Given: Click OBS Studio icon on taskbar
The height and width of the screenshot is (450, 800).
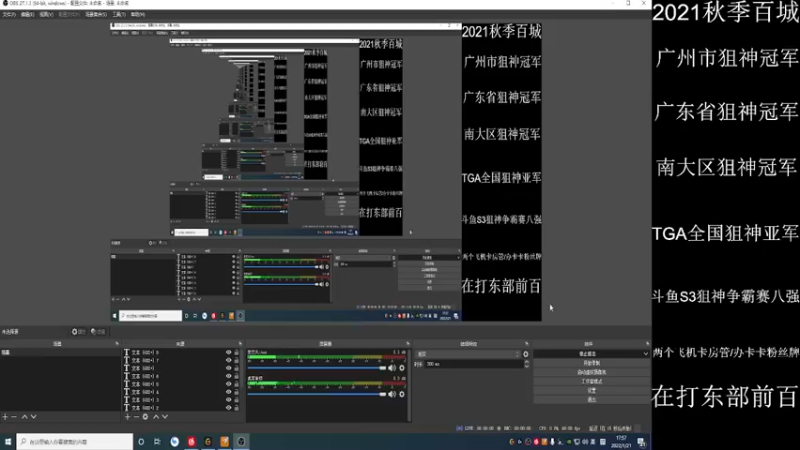Looking at the screenshot, I should coord(241,442).
